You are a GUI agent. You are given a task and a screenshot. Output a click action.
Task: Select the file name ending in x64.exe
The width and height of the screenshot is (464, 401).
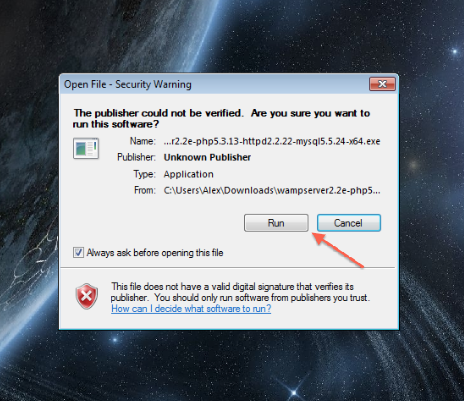(x=272, y=141)
